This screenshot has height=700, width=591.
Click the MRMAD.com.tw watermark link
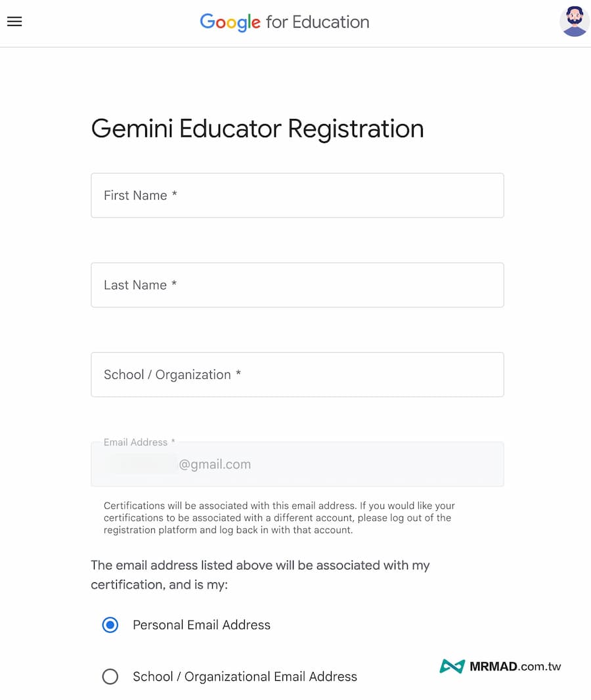click(x=515, y=666)
